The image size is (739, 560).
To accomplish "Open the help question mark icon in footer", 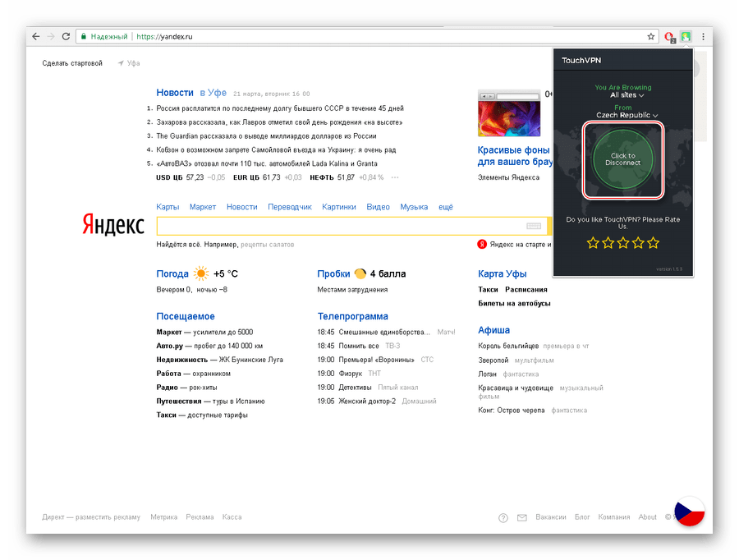I will click(503, 517).
